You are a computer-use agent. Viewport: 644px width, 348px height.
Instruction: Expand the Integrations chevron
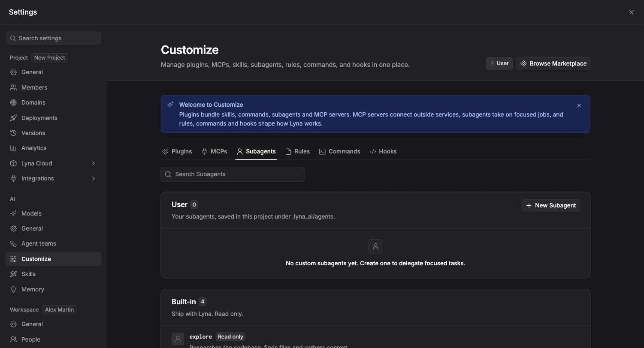point(93,178)
